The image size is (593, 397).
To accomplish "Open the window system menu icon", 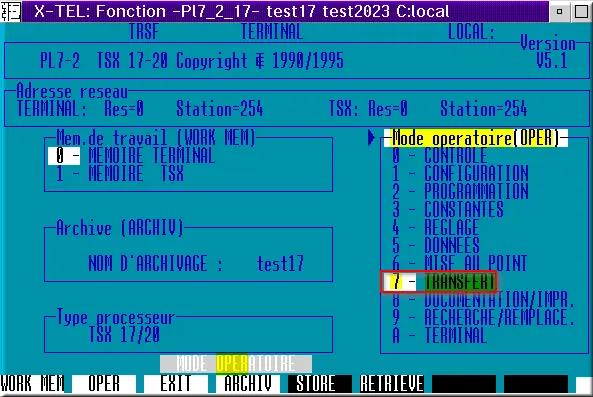I will pyautogui.click(x=11, y=11).
